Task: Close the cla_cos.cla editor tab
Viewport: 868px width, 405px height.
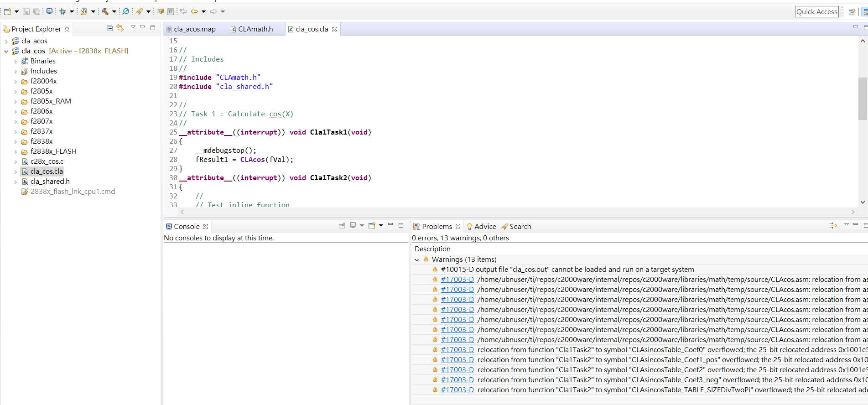Action: click(x=334, y=29)
